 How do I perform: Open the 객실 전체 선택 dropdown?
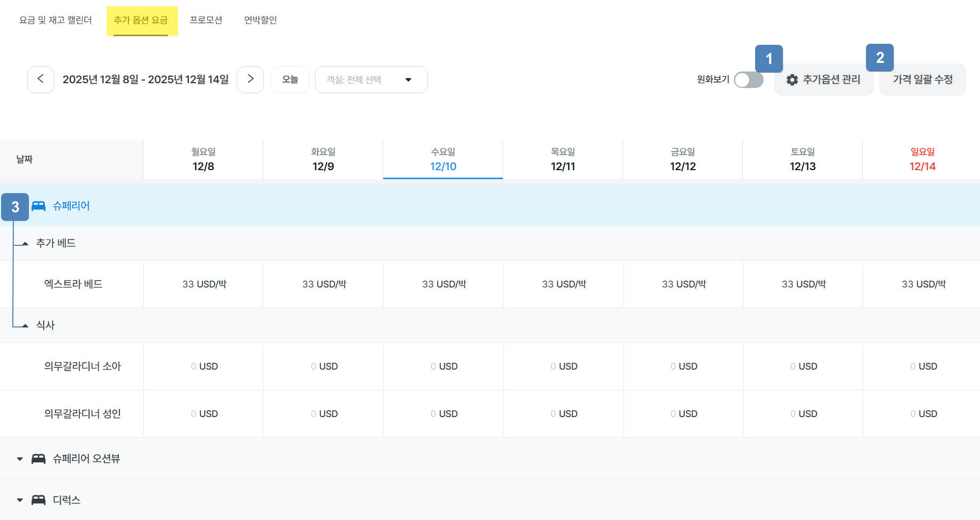(371, 80)
